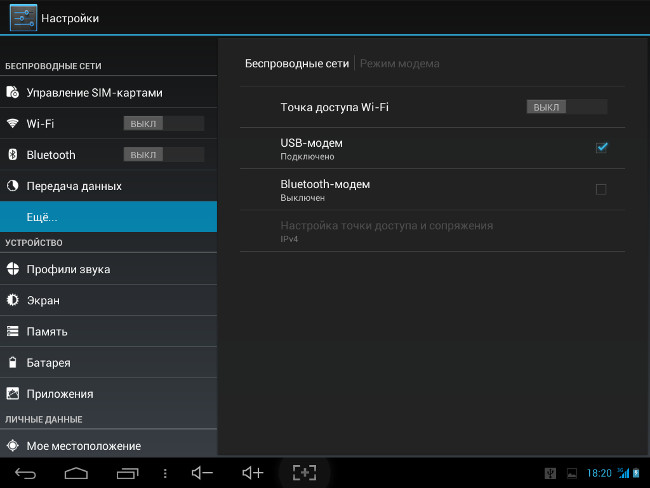Viewport: 650px width, 488px height.
Task: Tap the SIM card management icon
Action: click(x=12, y=92)
